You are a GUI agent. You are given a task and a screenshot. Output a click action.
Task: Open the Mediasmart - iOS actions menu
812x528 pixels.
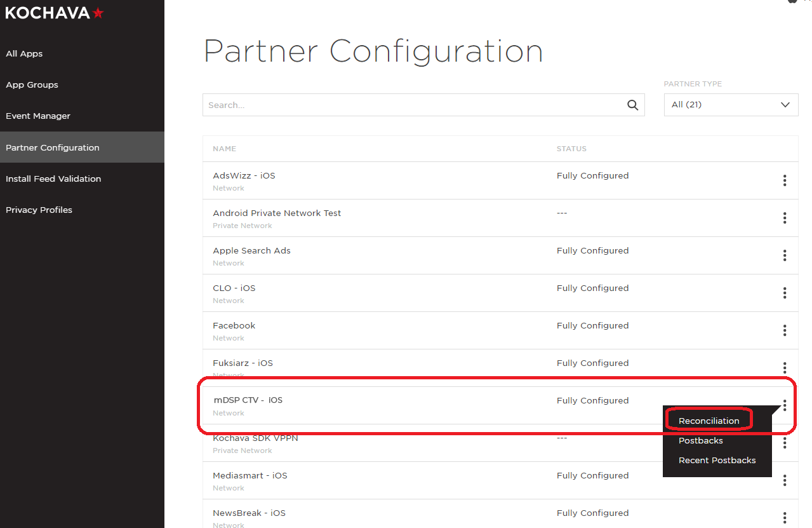[x=785, y=480]
